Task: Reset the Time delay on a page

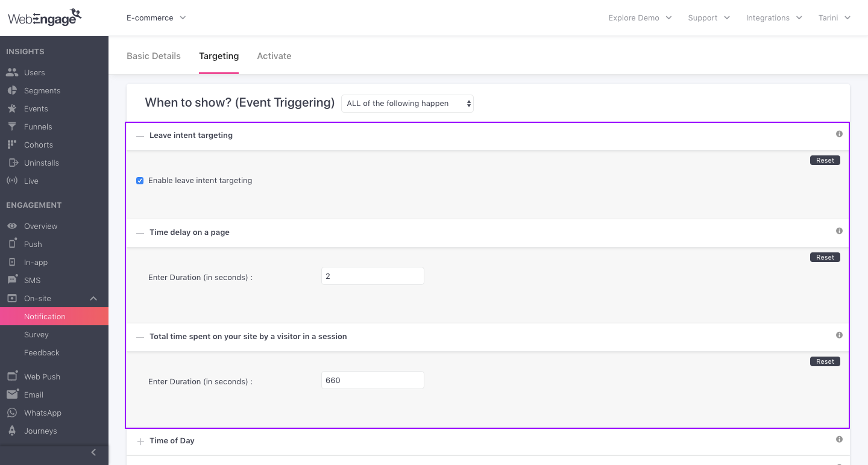Action: tap(825, 257)
